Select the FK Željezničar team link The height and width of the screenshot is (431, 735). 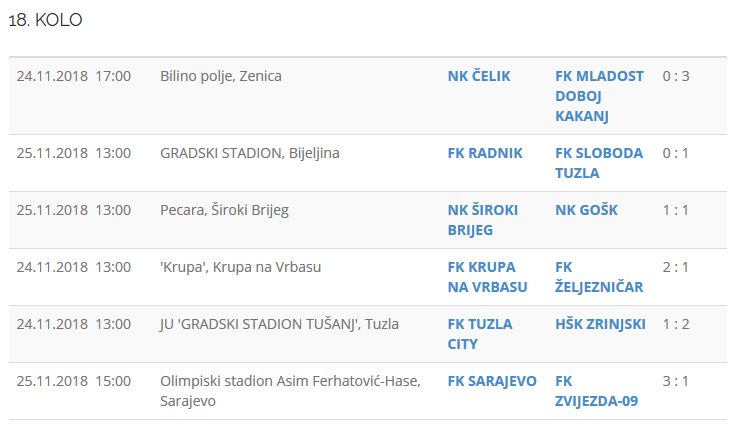coord(599,277)
